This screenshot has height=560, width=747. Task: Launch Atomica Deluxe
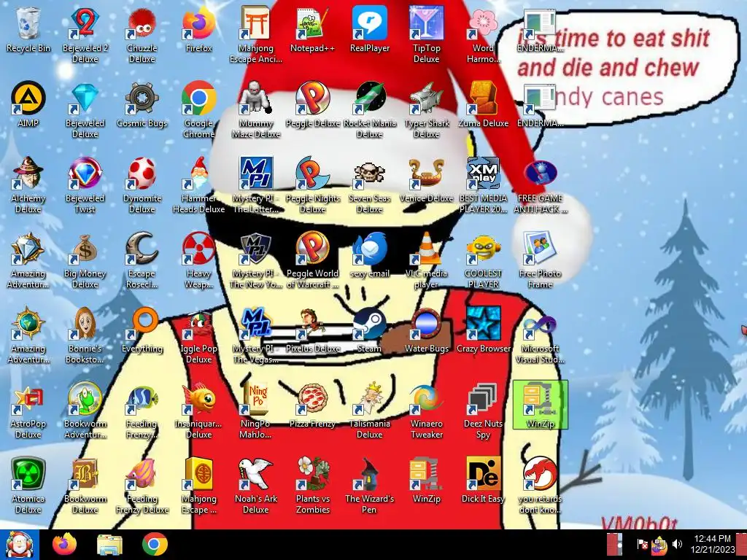point(28,486)
